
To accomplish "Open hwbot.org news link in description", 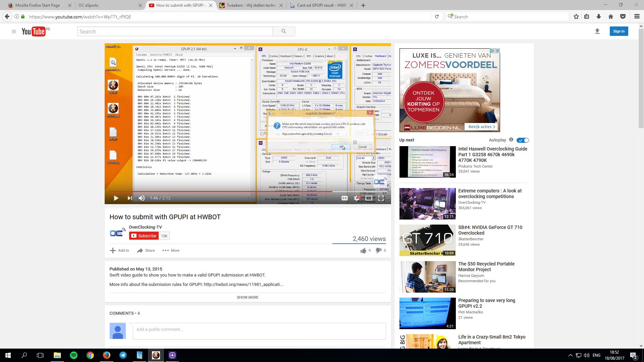I will pos(243,284).
